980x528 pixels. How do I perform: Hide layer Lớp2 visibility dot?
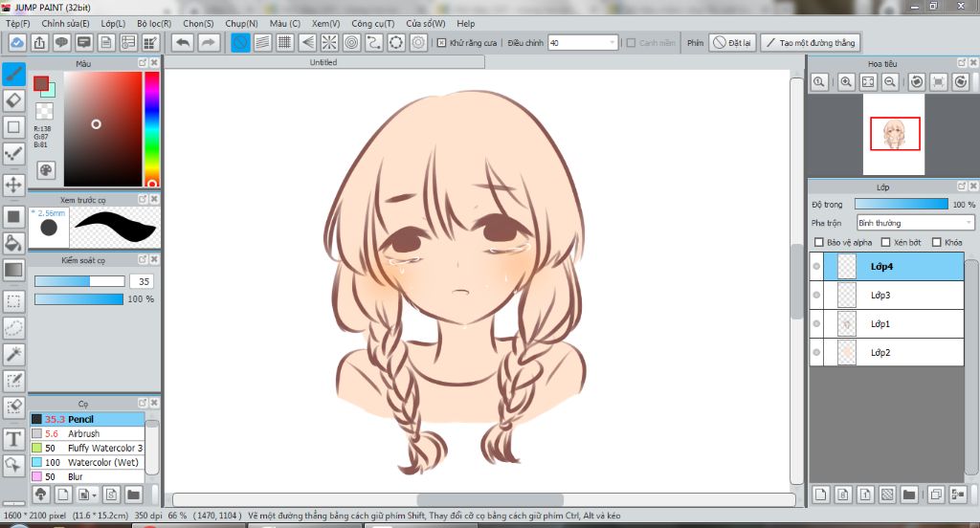pyautogui.click(x=816, y=352)
